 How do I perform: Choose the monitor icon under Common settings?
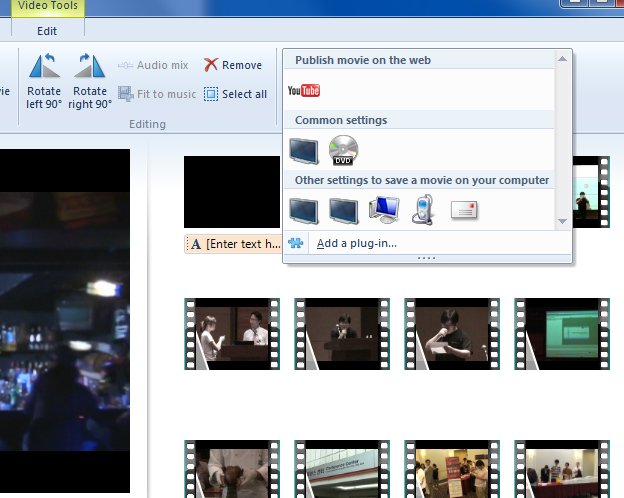[303, 151]
